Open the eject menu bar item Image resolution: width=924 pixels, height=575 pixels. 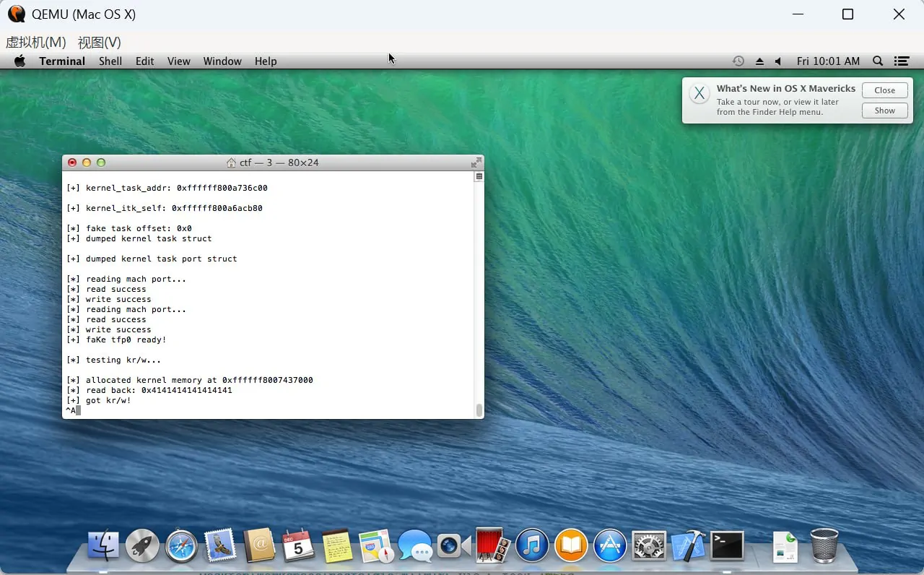coord(759,61)
